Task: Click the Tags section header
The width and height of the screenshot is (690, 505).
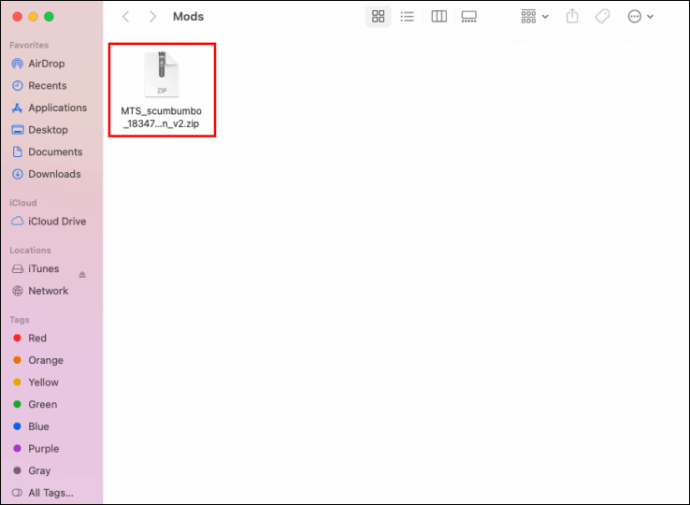Action: pos(19,320)
